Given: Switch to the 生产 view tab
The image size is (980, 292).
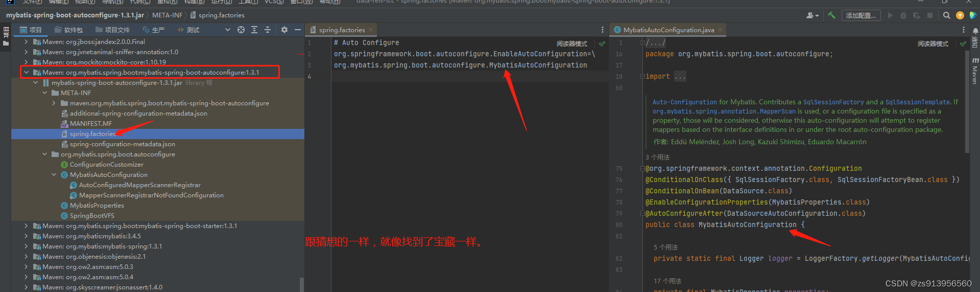Looking at the screenshot, I should pyautogui.click(x=154, y=30).
